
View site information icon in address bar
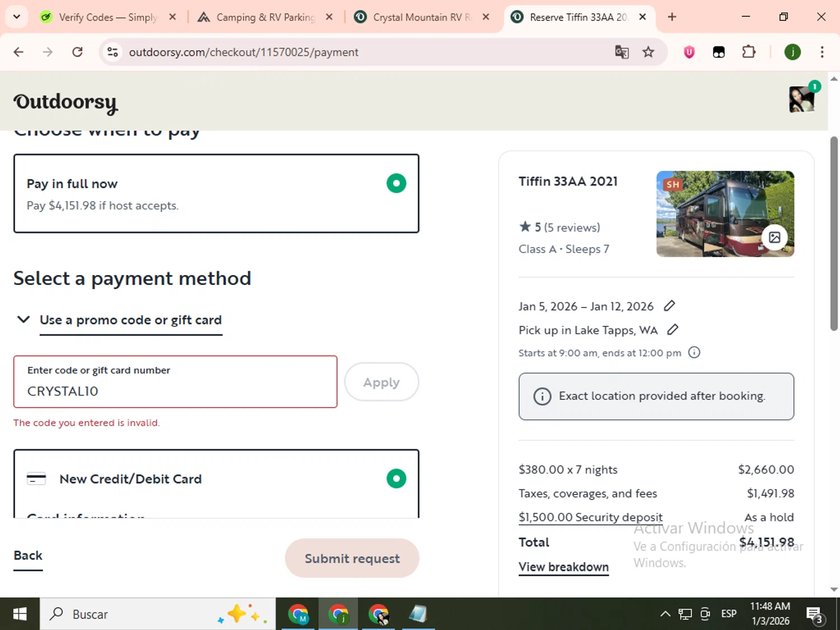(113, 52)
